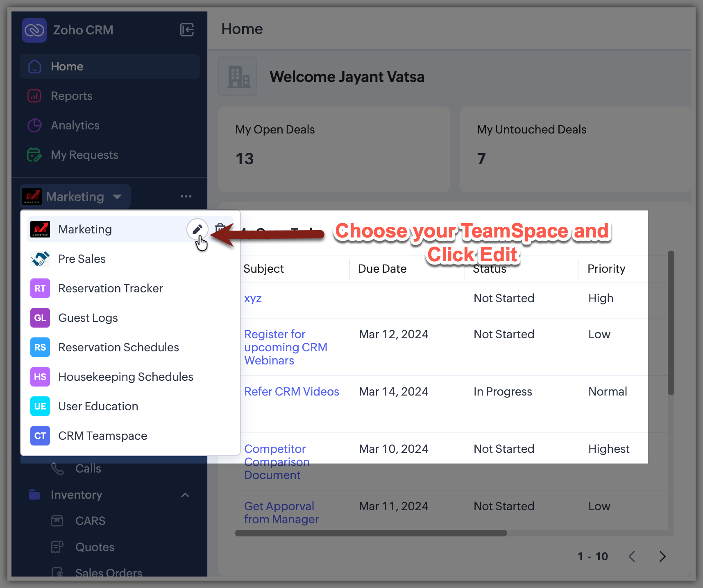Click the Welcome Jayant Vatsa heading
This screenshot has width=703, height=588.
[x=347, y=77]
